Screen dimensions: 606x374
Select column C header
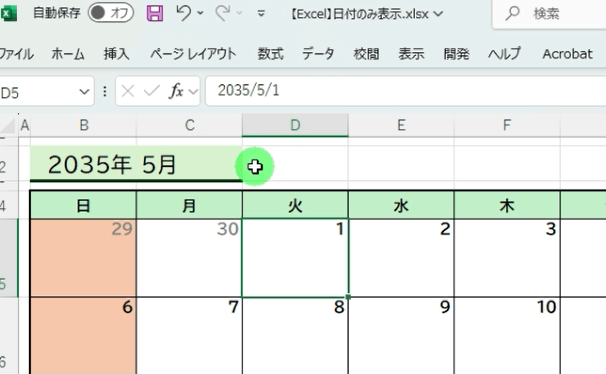189,125
